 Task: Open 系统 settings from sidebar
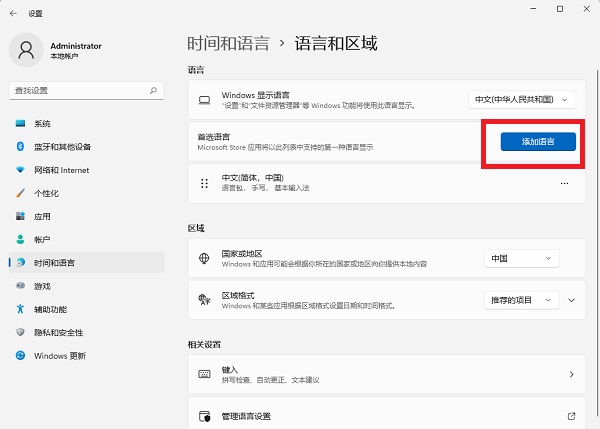click(42, 124)
